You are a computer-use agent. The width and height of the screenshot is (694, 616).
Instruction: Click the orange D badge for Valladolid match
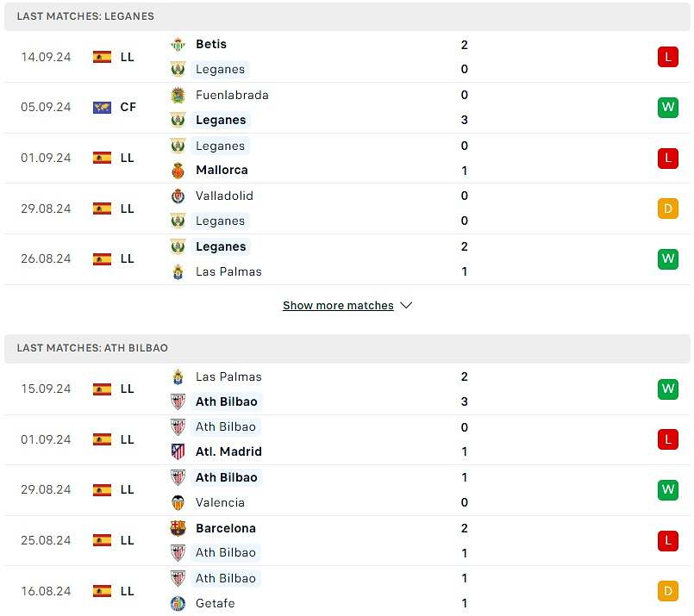[x=667, y=208]
